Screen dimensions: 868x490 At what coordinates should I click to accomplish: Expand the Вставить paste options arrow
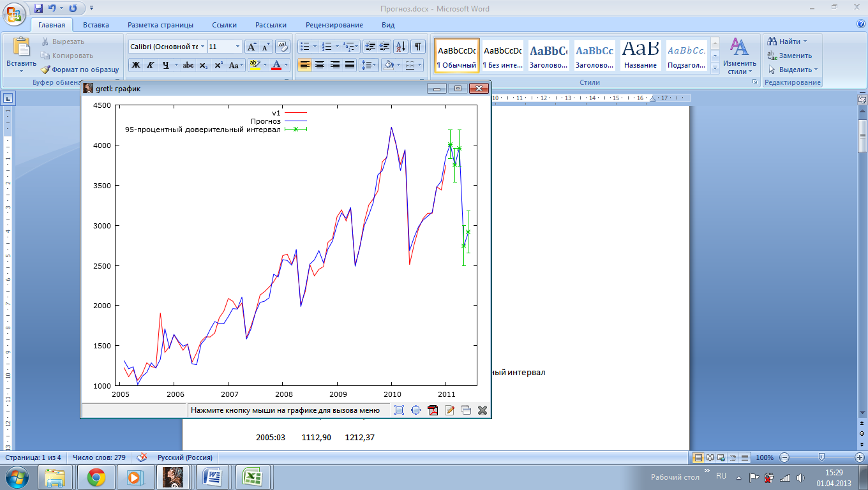(22, 71)
